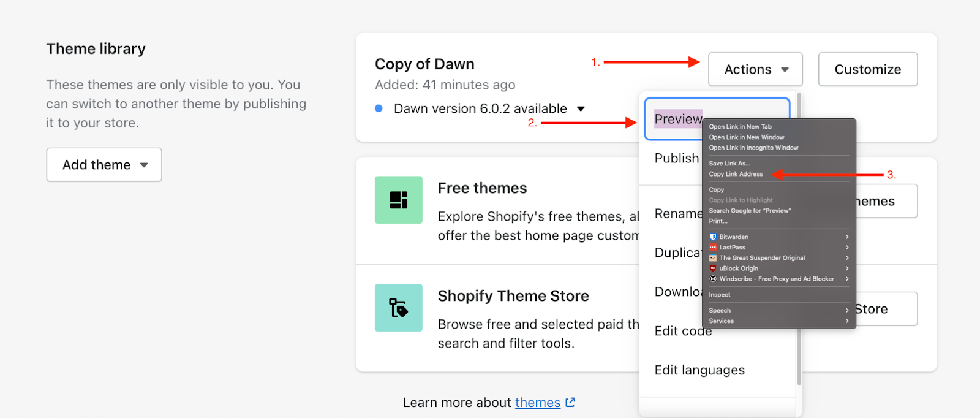Image resolution: width=980 pixels, height=418 pixels.
Task: Open the Services submenu
Action: click(778, 321)
